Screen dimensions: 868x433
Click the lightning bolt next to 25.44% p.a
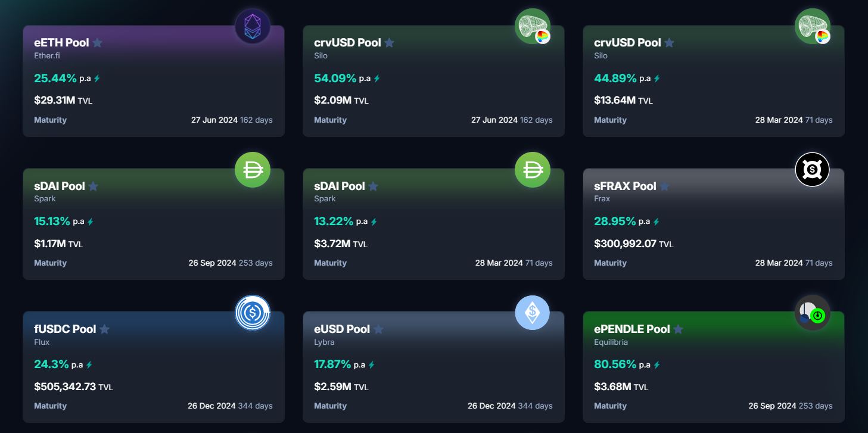coord(97,79)
